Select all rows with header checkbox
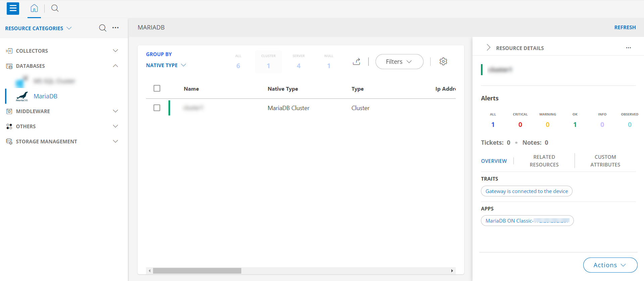 pyautogui.click(x=157, y=88)
